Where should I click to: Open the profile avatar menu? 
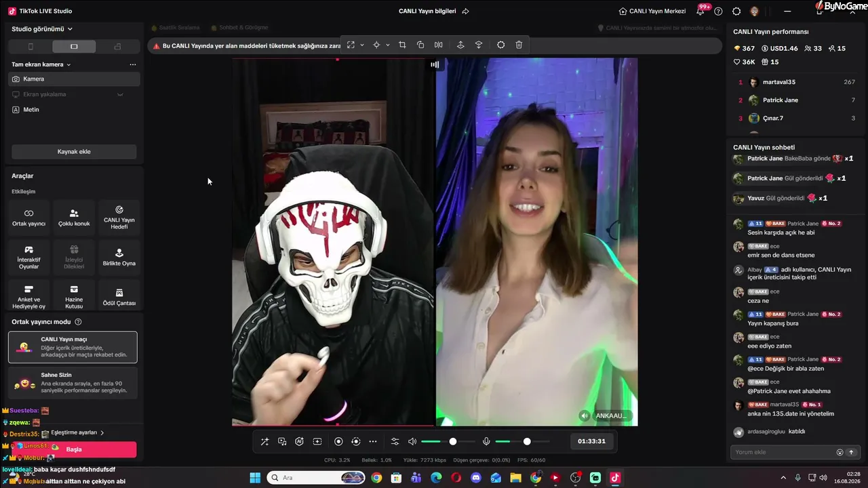tap(755, 11)
